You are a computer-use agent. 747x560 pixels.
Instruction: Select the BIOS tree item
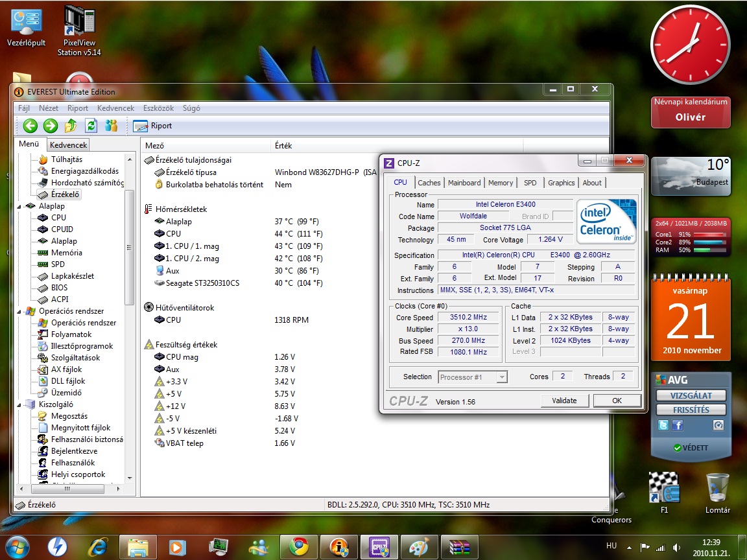point(59,287)
